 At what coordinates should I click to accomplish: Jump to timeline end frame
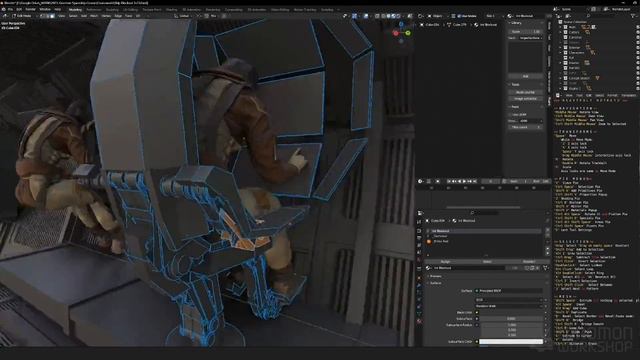pyautogui.click(x=475, y=181)
